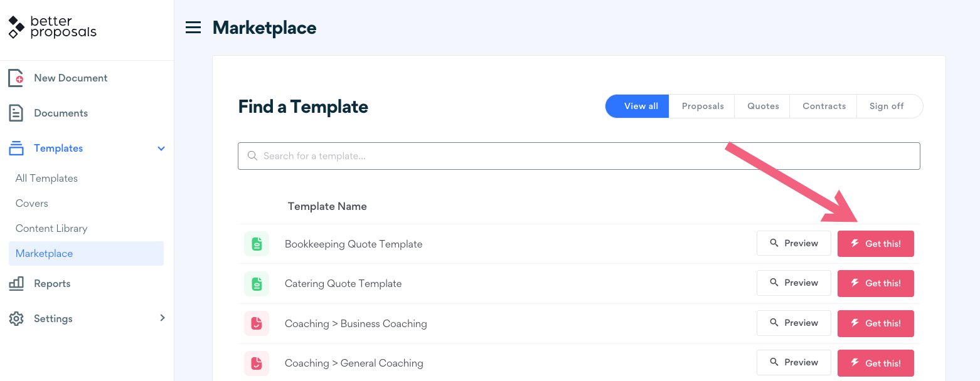Click the New Document icon in sidebar
This screenshot has width=980, height=381.
click(x=16, y=78)
